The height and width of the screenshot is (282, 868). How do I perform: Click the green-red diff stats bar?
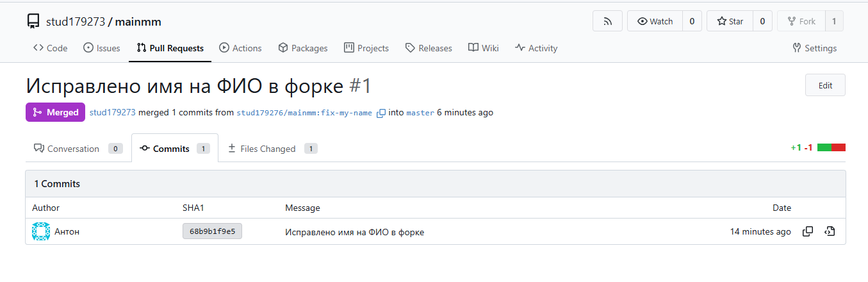[831, 148]
